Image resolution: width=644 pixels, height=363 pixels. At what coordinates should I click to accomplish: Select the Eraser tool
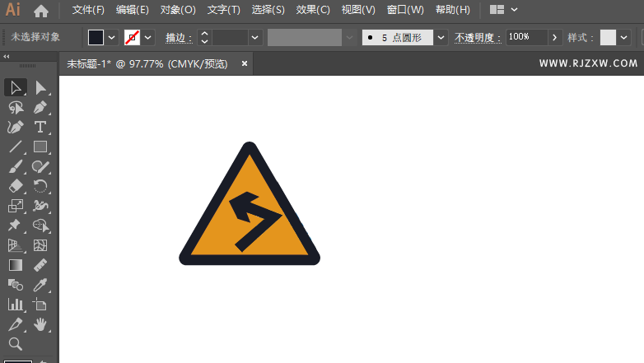pyautogui.click(x=16, y=186)
